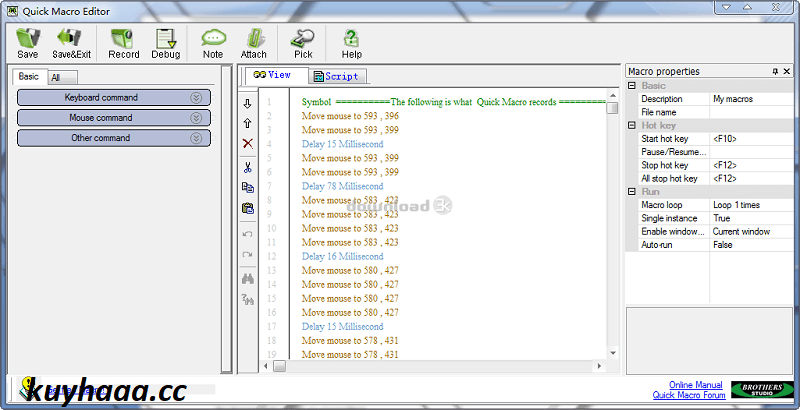This screenshot has width=800, height=410.
Task: Select line 7 Delay 78 Millisecond
Action: click(342, 186)
